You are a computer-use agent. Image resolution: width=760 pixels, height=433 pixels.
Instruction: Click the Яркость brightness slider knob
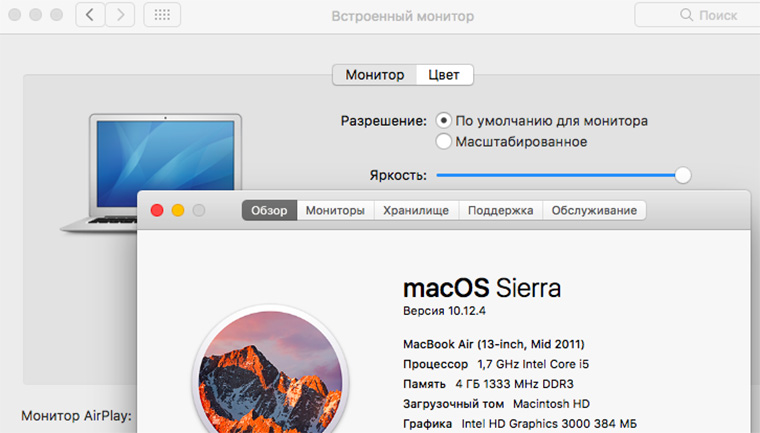[682, 175]
